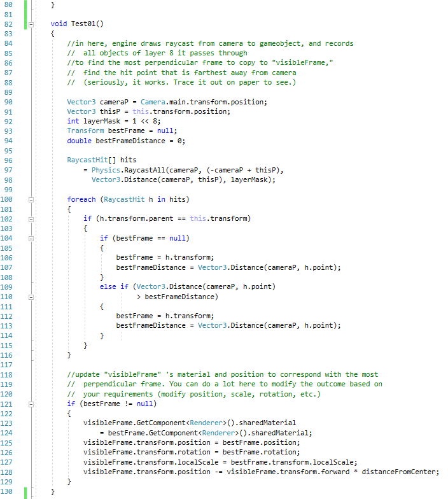Fold the else-if Vector3.Distance block

point(31,287)
